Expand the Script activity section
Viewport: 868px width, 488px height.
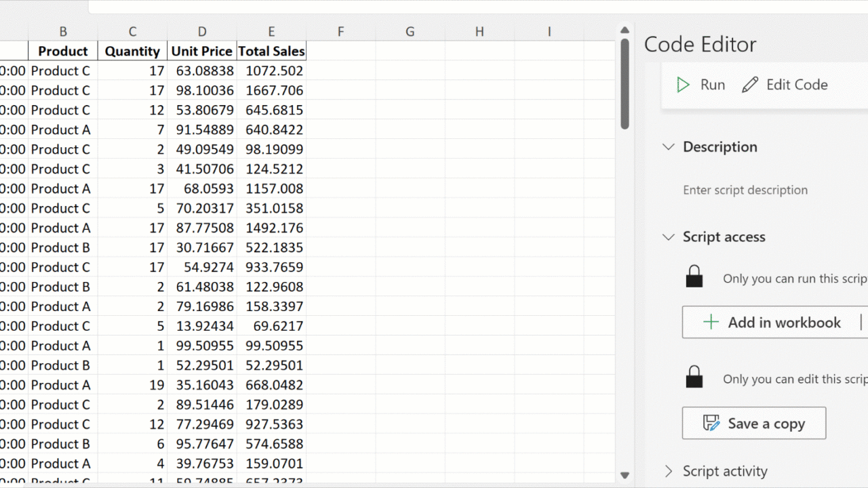click(x=669, y=471)
